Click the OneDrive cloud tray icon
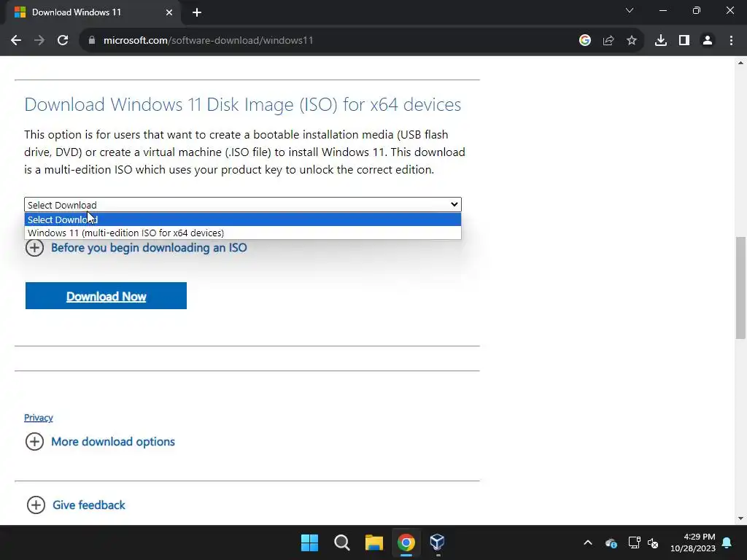 point(611,542)
